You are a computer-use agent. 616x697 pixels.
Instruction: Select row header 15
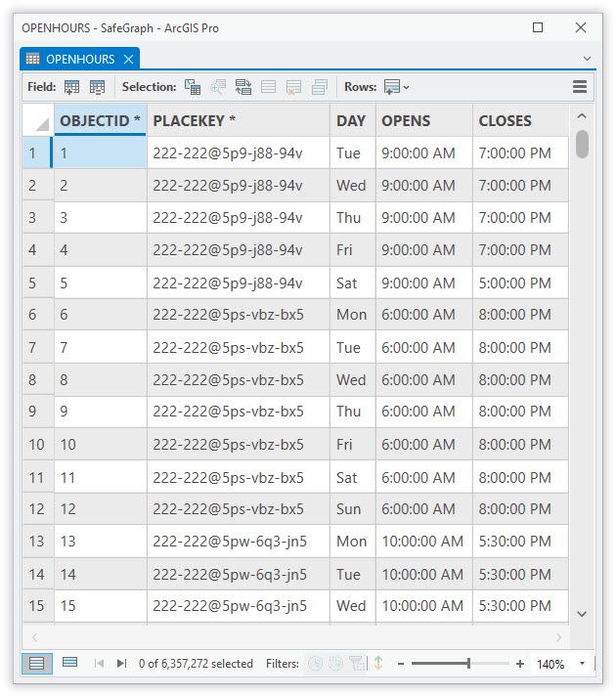pos(38,605)
